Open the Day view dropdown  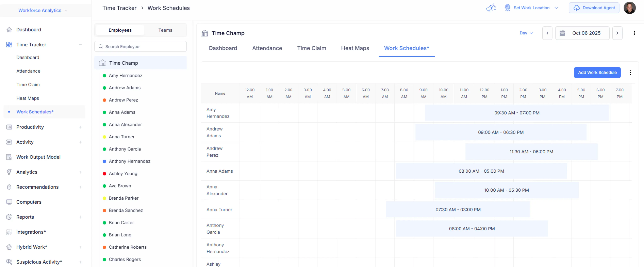pyautogui.click(x=526, y=33)
